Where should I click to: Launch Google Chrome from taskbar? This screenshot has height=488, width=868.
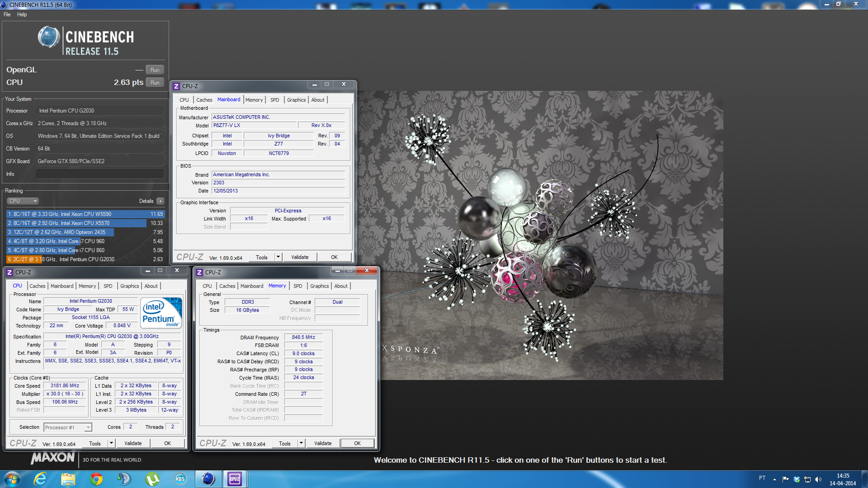(96, 479)
